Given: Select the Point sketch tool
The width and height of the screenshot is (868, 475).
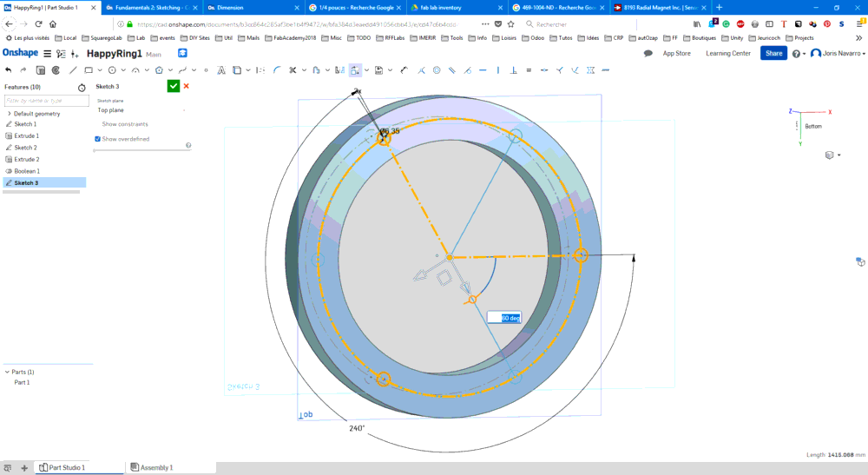Looking at the screenshot, I should [x=206, y=70].
